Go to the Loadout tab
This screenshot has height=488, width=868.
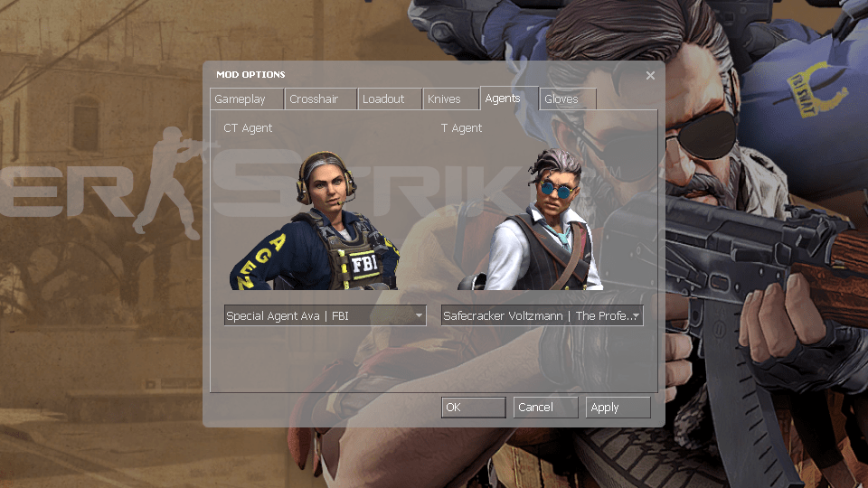click(383, 99)
